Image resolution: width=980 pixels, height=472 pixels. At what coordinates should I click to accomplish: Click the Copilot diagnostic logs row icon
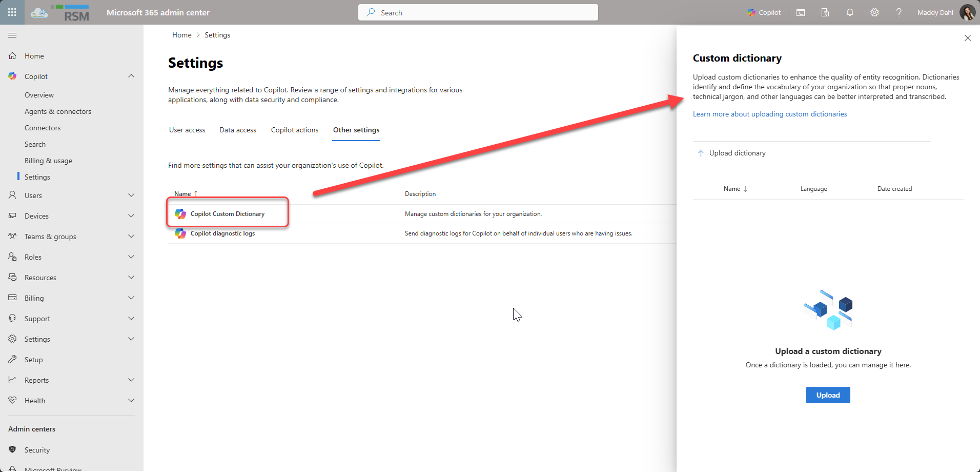tap(180, 233)
